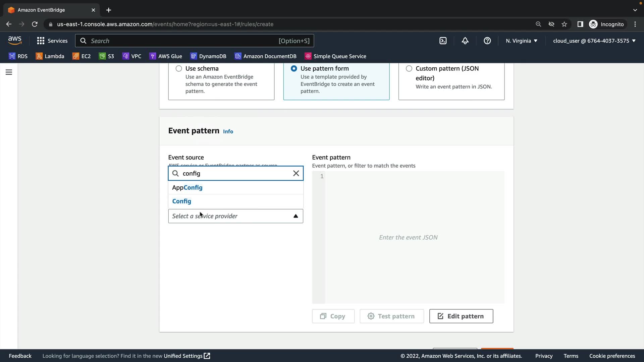The image size is (644, 362).
Task: Collapse the service provider dropdown
Action: (x=296, y=216)
